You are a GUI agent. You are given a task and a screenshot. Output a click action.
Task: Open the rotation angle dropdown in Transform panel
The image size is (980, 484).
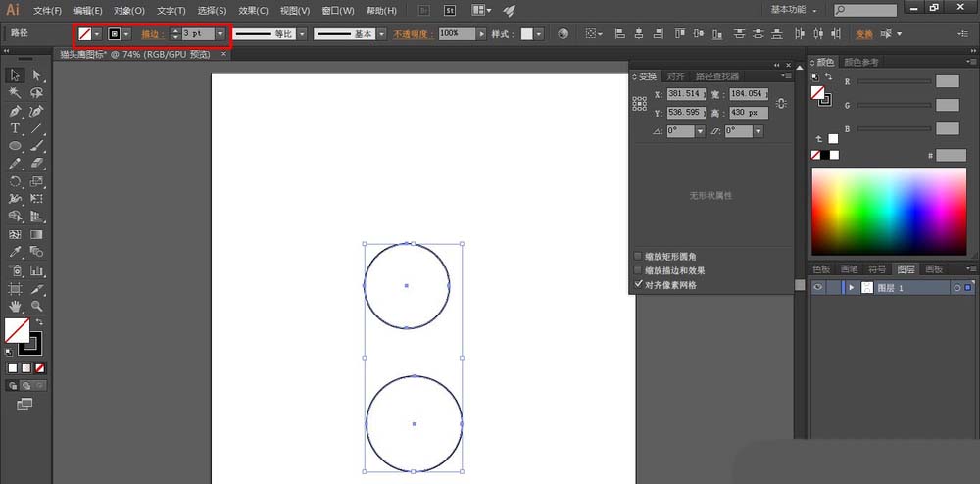[700, 131]
